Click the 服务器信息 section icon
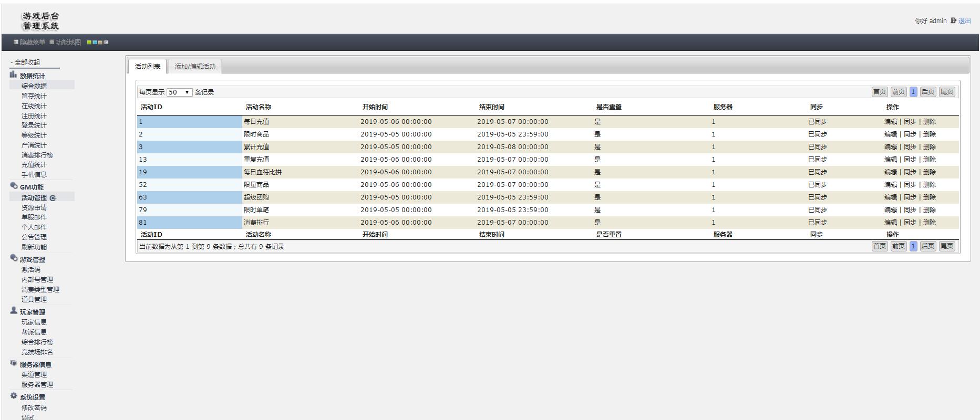This screenshot has width=980, height=420. point(14,363)
